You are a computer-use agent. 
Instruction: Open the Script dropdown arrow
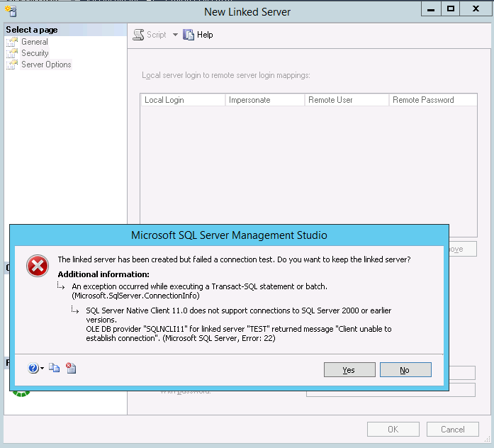(175, 35)
